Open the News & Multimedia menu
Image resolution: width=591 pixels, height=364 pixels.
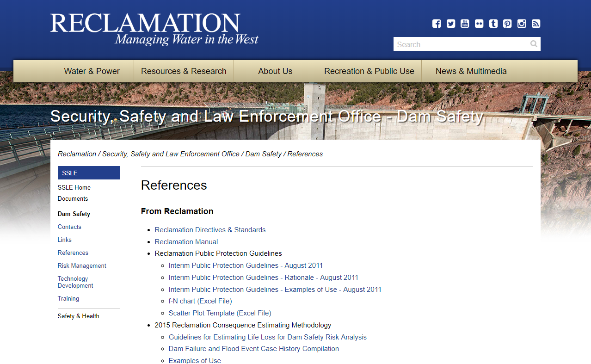click(471, 71)
